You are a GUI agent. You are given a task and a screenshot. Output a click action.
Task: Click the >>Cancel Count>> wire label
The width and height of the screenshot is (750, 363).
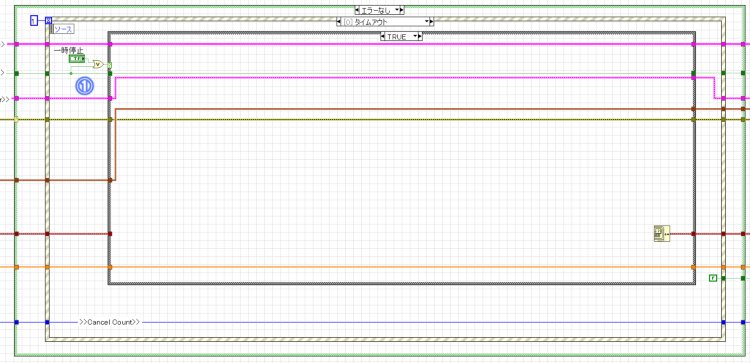point(110,322)
